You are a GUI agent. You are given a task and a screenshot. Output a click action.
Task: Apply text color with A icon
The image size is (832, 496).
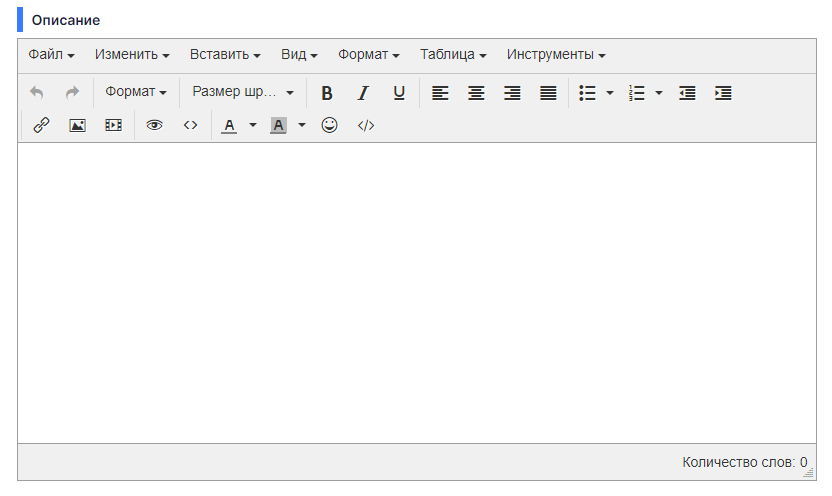click(229, 125)
